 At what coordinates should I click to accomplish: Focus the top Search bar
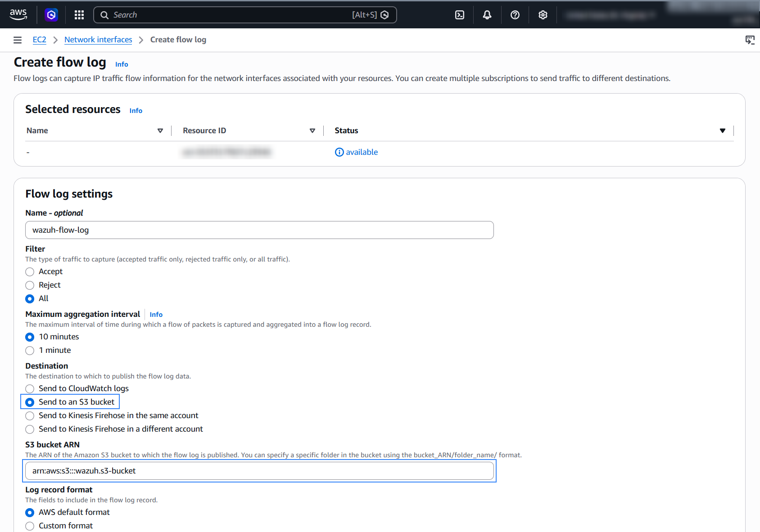pos(245,15)
